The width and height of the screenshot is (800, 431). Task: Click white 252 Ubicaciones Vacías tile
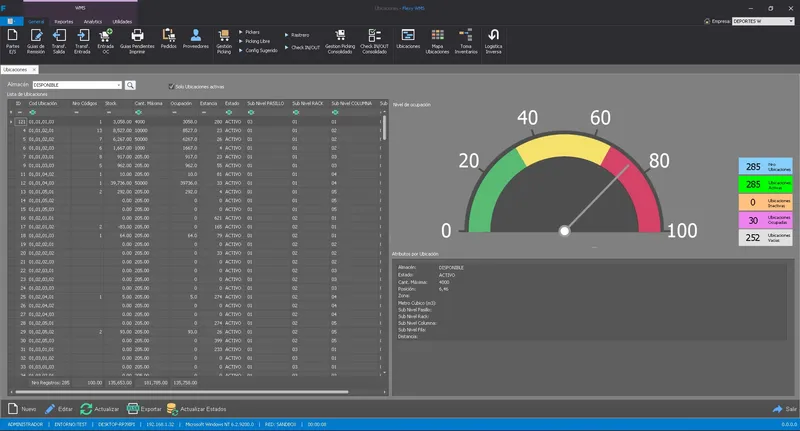coord(765,238)
